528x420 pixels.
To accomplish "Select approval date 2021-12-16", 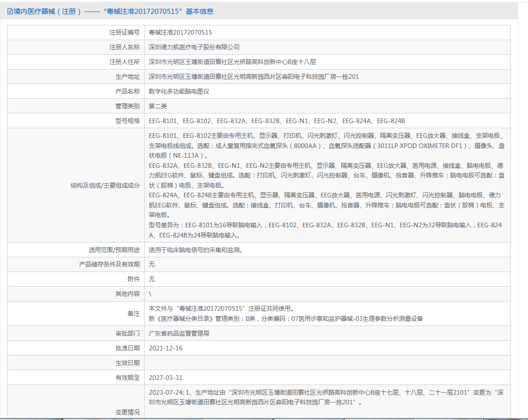I will [166, 348].
